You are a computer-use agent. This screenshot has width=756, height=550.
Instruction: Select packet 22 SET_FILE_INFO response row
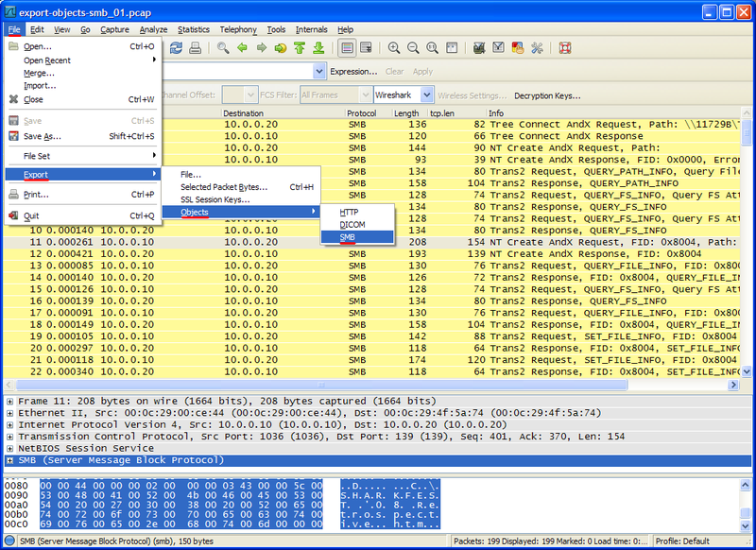point(371,371)
